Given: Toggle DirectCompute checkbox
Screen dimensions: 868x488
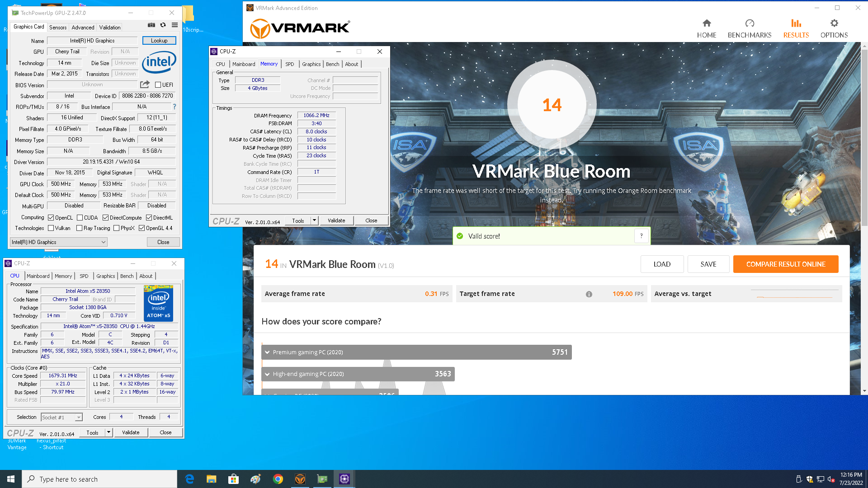Looking at the screenshot, I should 105,217.
